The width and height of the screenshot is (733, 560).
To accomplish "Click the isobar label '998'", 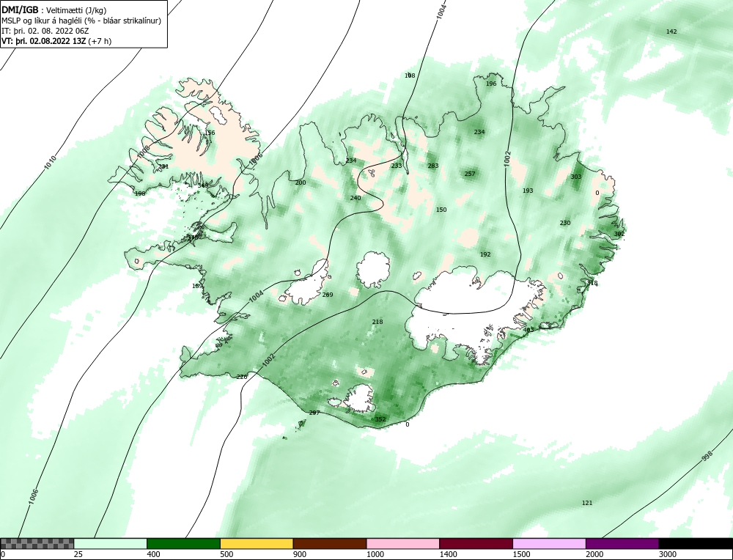I will 708,456.
